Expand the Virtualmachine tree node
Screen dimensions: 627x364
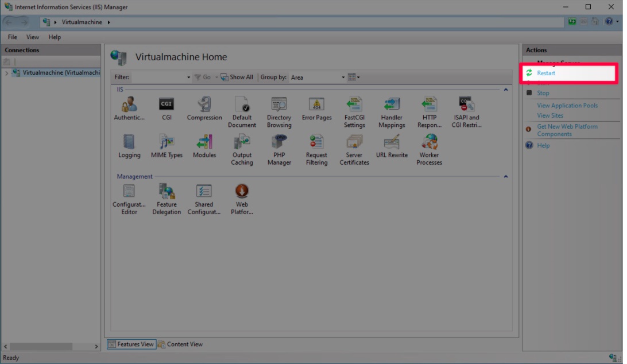(x=6, y=73)
